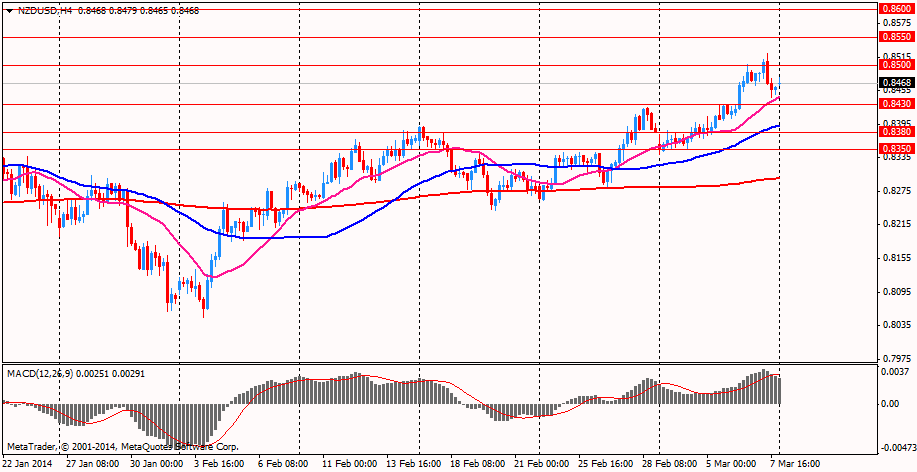Click the 0.8430 red price level label
Screen dimensions: 917x472
(896, 104)
